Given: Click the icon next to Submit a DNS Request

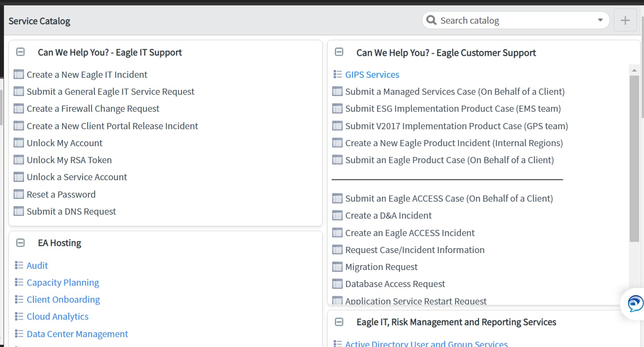Looking at the screenshot, I should pyautogui.click(x=18, y=211).
